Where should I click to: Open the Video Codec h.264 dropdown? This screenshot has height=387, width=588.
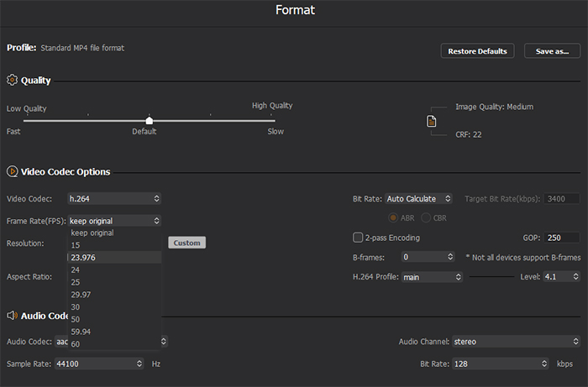[114, 199]
